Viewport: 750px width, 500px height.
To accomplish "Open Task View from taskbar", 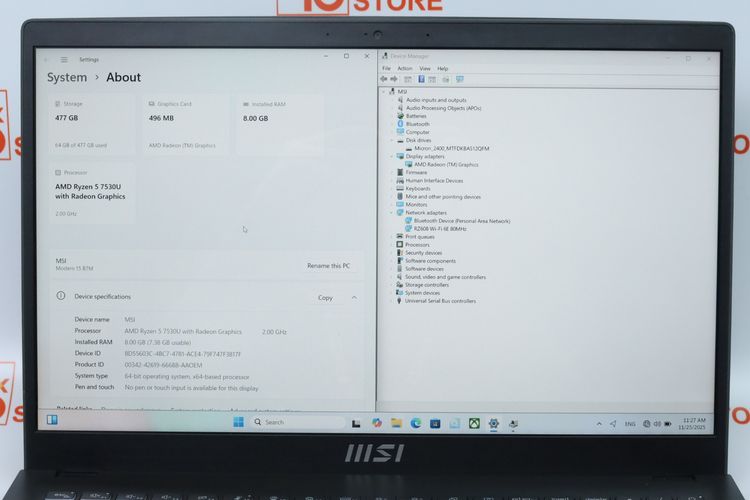I will click(x=356, y=423).
